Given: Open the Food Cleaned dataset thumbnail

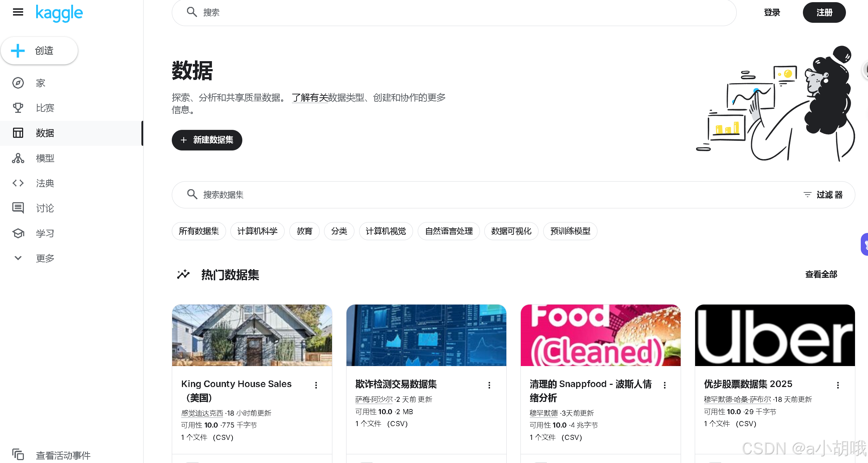Looking at the screenshot, I should tap(600, 335).
